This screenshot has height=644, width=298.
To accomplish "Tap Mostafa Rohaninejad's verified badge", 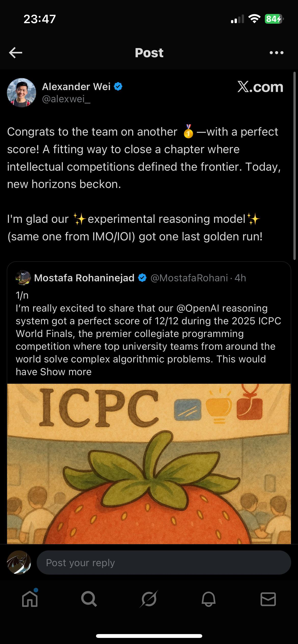I will click(x=142, y=278).
